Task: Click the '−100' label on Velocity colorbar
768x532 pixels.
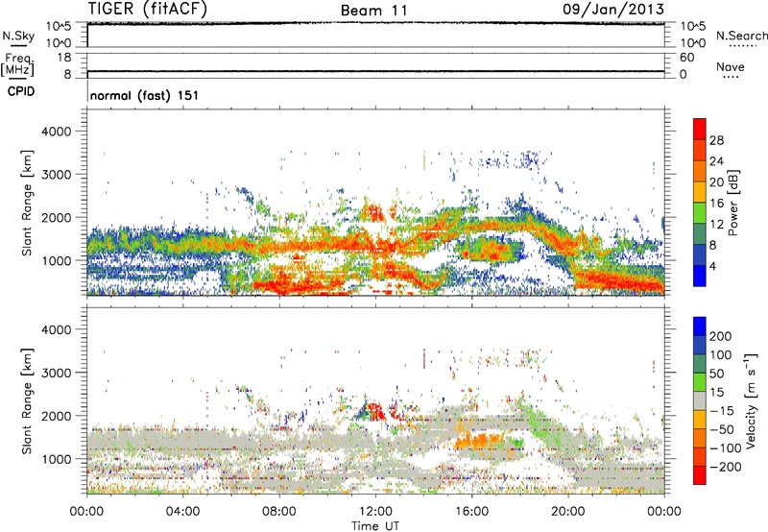Action: point(725,447)
